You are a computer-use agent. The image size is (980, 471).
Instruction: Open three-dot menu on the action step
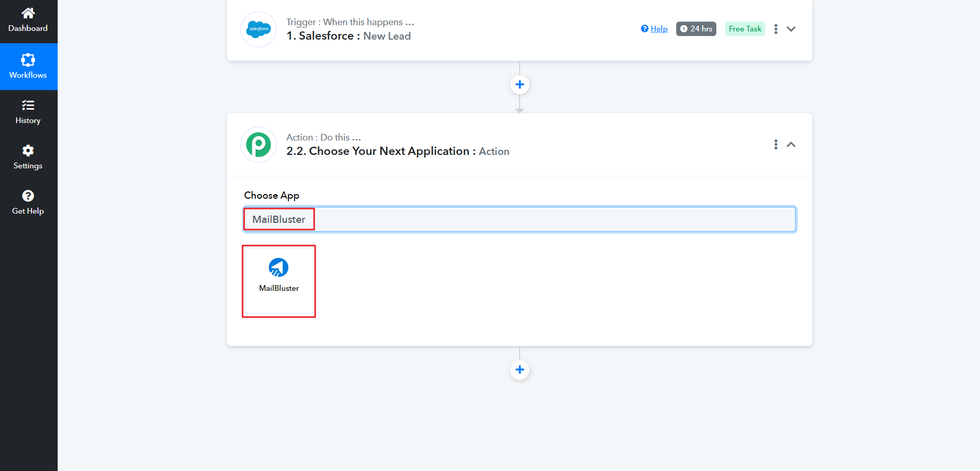click(776, 145)
